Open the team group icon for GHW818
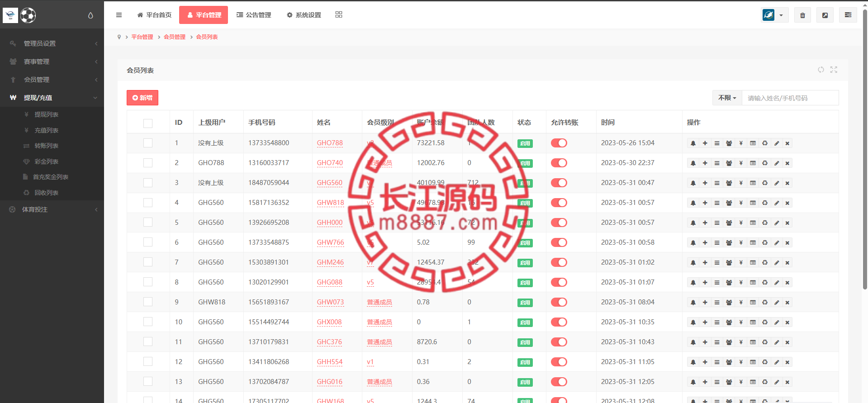Image resolution: width=868 pixels, height=403 pixels. click(x=729, y=203)
